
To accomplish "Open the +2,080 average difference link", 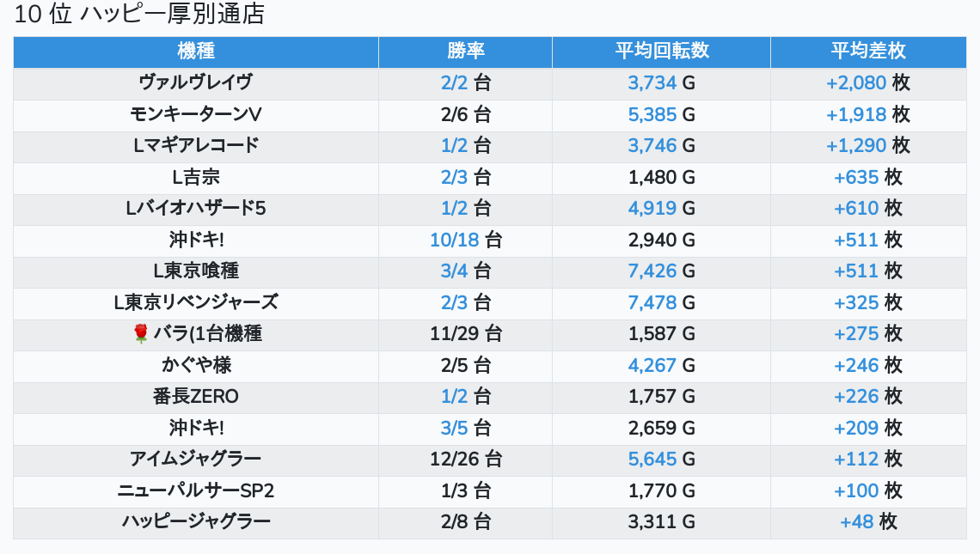I will tap(855, 83).
